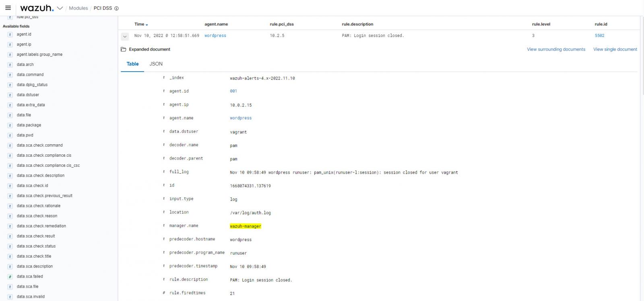Select /var/log/auth.log location value
The height and width of the screenshot is (301, 644).
(250, 213)
